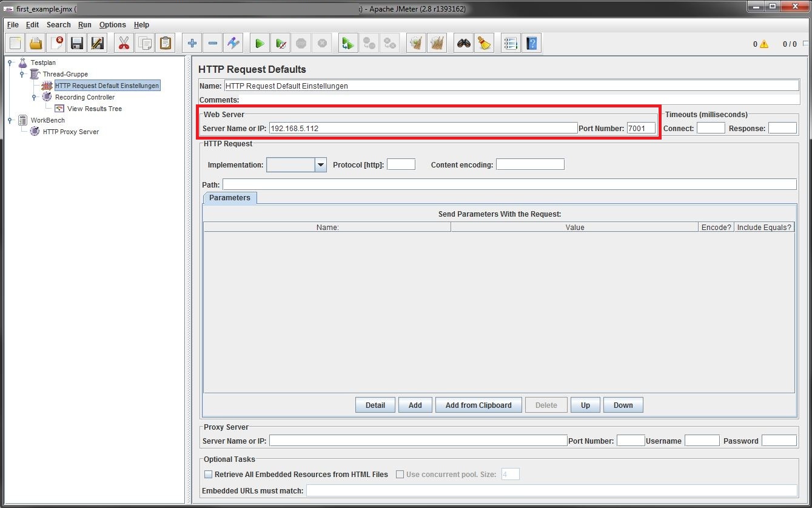Click the greyed Stop test icon
The height and width of the screenshot is (508, 812).
pos(301,43)
